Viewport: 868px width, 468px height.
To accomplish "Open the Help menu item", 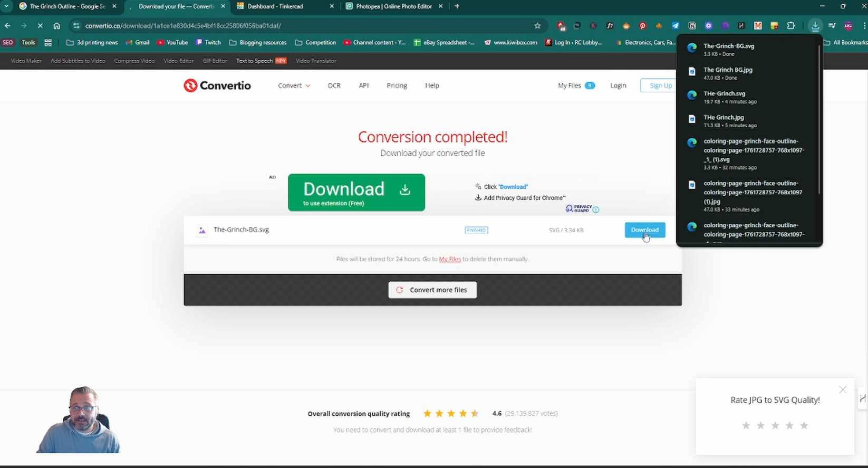I will [x=432, y=85].
